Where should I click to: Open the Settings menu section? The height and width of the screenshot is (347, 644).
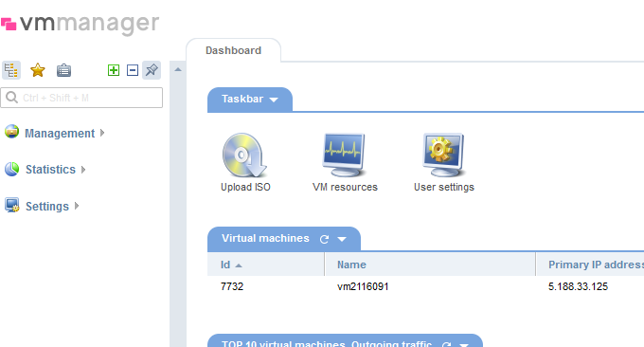47,206
